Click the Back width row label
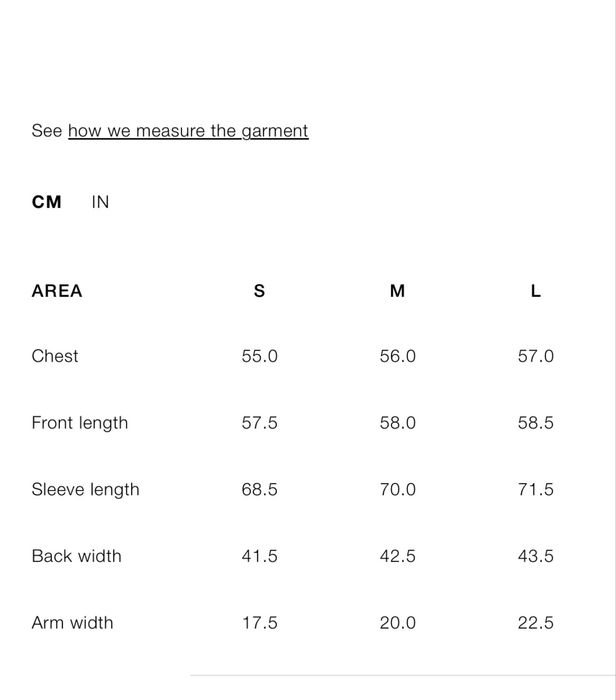The width and height of the screenshot is (616, 700). 76,556
